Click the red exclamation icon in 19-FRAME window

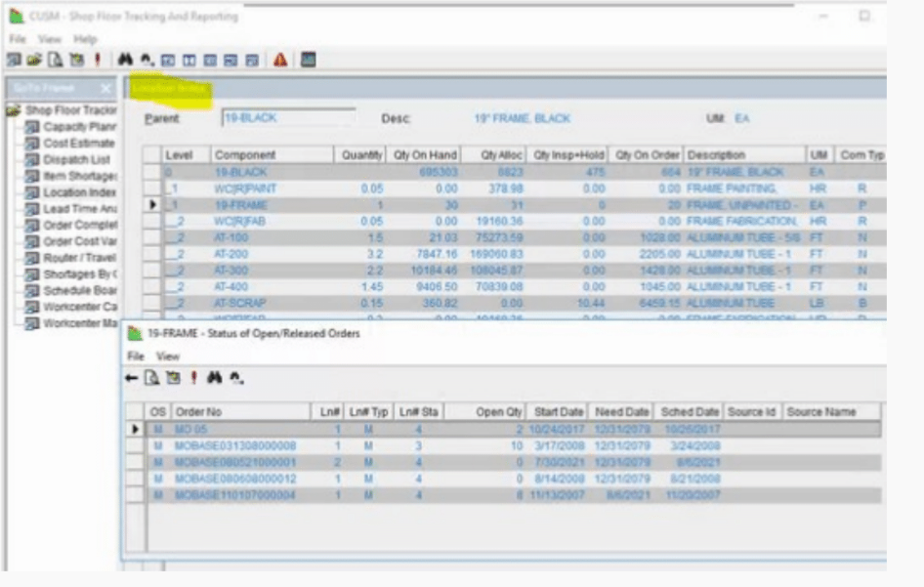point(193,378)
